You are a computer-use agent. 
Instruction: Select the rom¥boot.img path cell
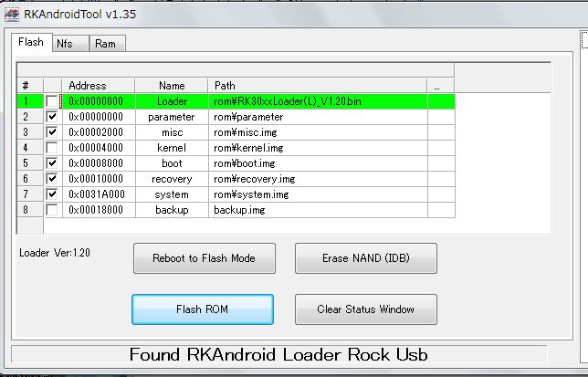318,163
